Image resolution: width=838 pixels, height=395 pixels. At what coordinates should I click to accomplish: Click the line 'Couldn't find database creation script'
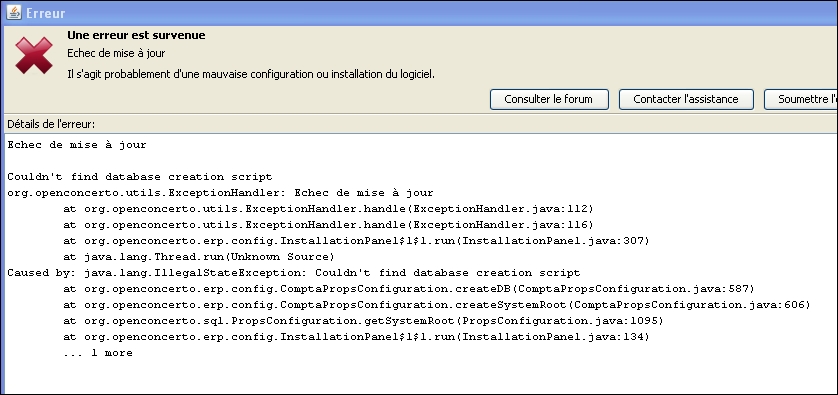coord(139,177)
